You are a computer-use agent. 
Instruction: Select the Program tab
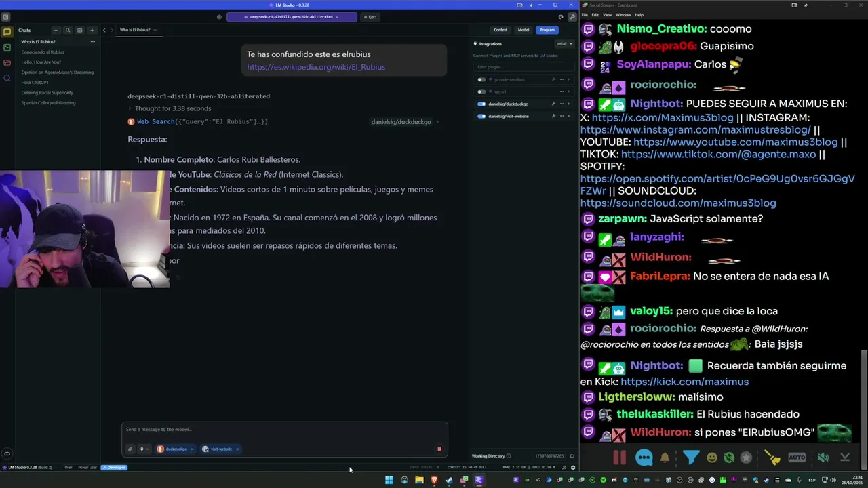point(547,30)
